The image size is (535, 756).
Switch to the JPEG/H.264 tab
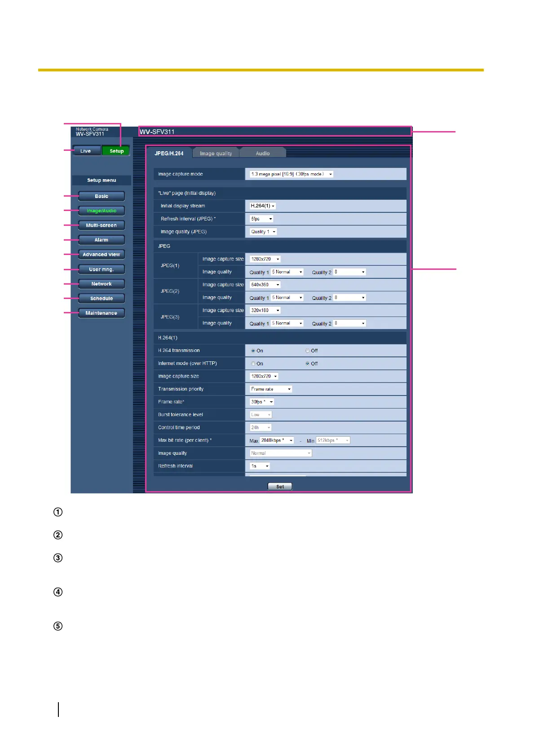click(x=169, y=153)
